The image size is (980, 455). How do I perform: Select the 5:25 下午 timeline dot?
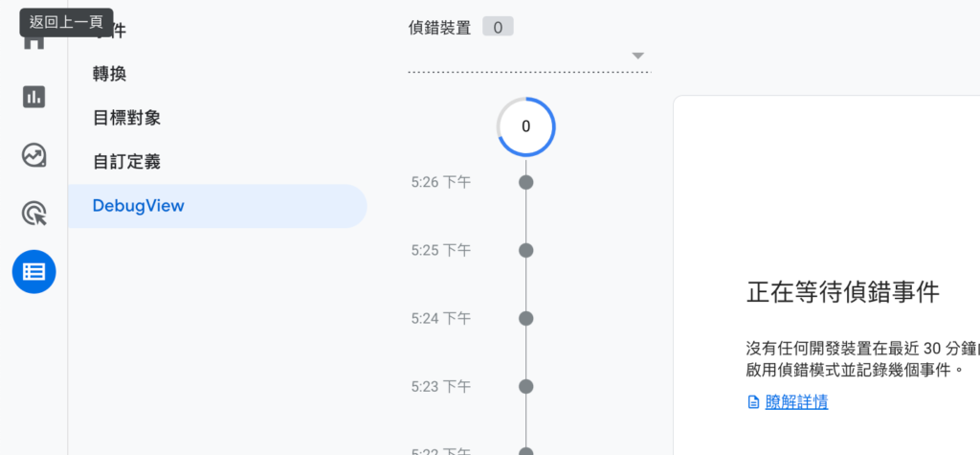tap(525, 250)
